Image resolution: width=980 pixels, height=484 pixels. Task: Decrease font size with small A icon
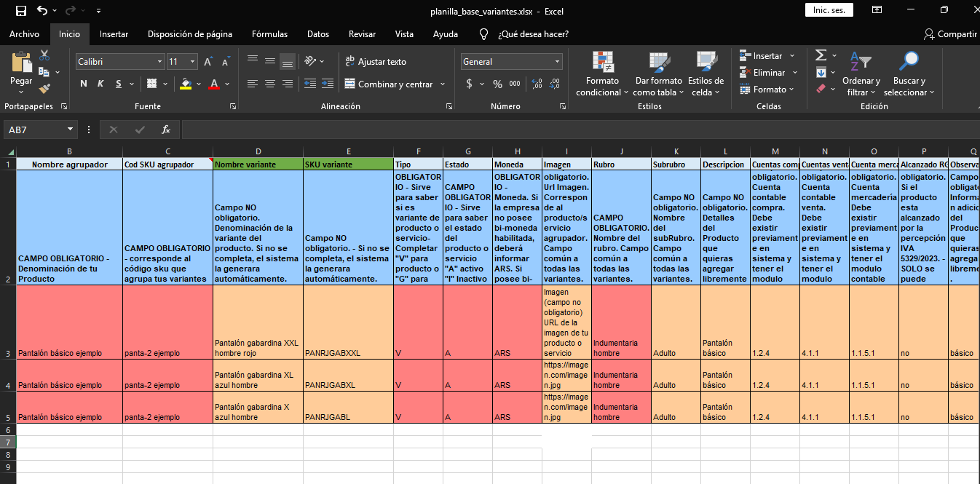point(226,62)
